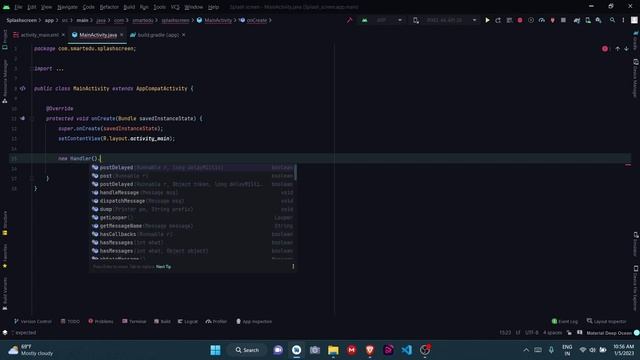This screenshot has height=360, width=640.
Task: Open Search Everywhere magnifier icon
Action: tap(612, 20)
